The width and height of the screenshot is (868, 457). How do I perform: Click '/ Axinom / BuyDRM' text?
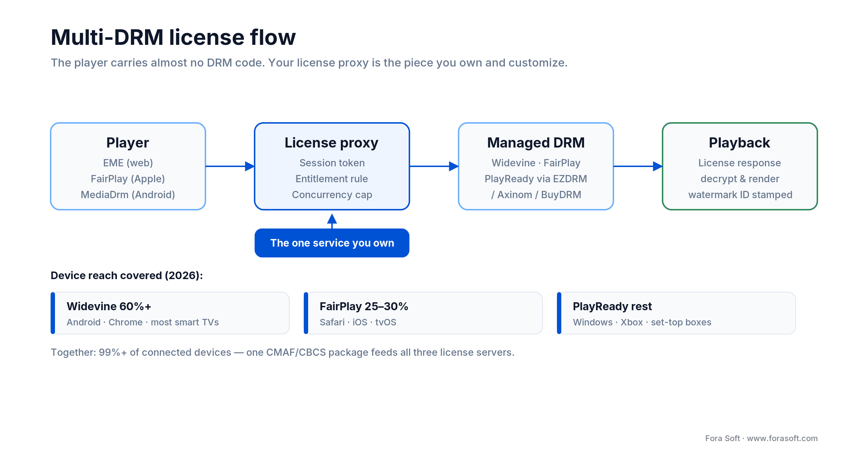(536, 195)
